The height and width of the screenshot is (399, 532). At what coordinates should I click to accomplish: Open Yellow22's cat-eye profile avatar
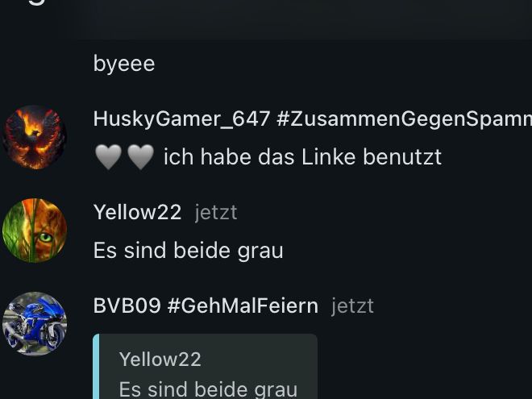click(35, 231)
